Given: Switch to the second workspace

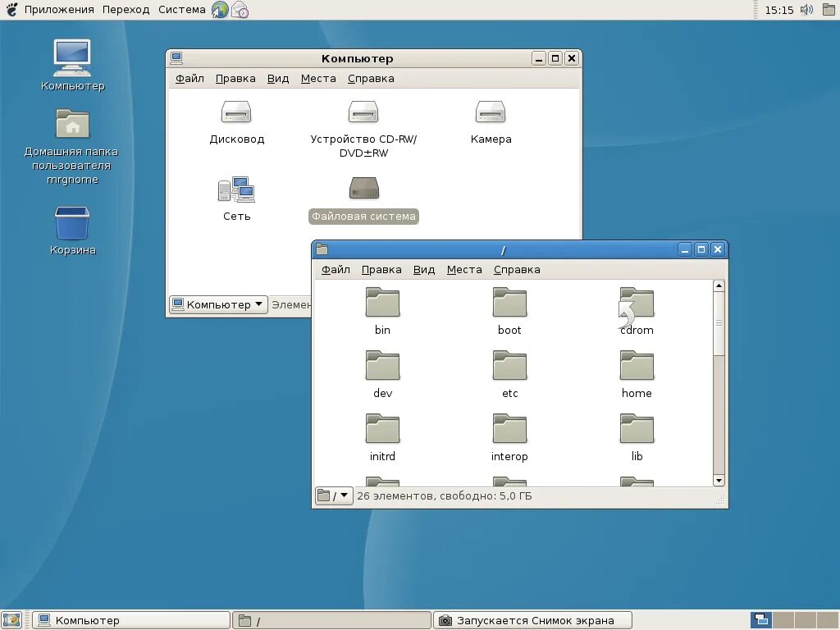Looking at the screenshot, I should tap(783, 620).
